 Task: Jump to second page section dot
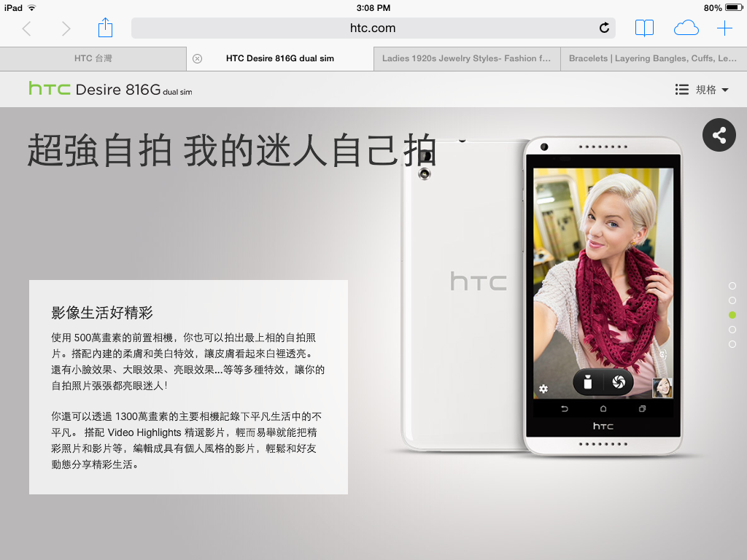732,300
